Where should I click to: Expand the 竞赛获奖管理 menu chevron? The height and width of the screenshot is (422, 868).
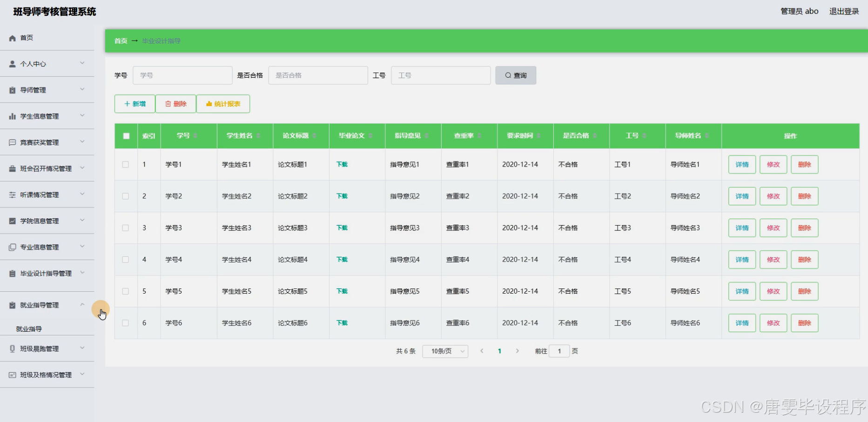82,141
